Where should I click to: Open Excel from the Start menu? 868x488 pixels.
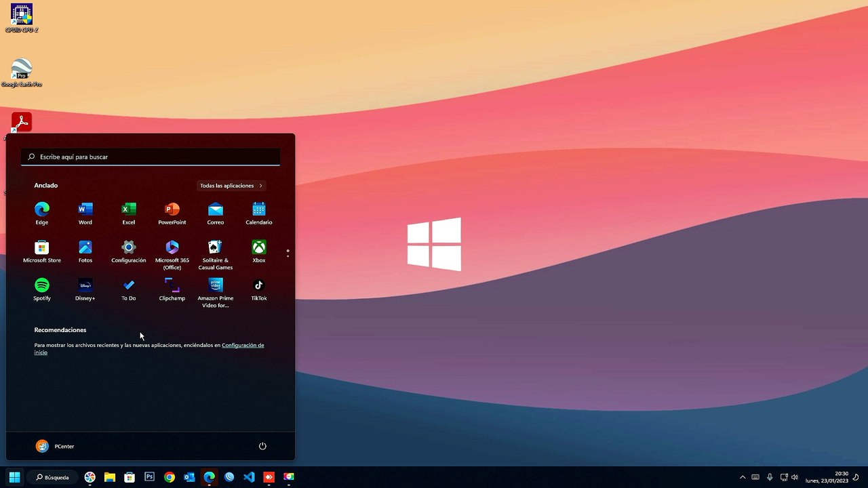(x=129, y=213)
